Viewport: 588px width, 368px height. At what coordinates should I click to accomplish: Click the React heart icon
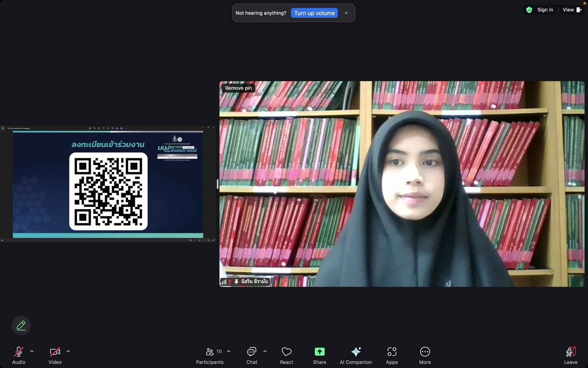coord(286,352)
